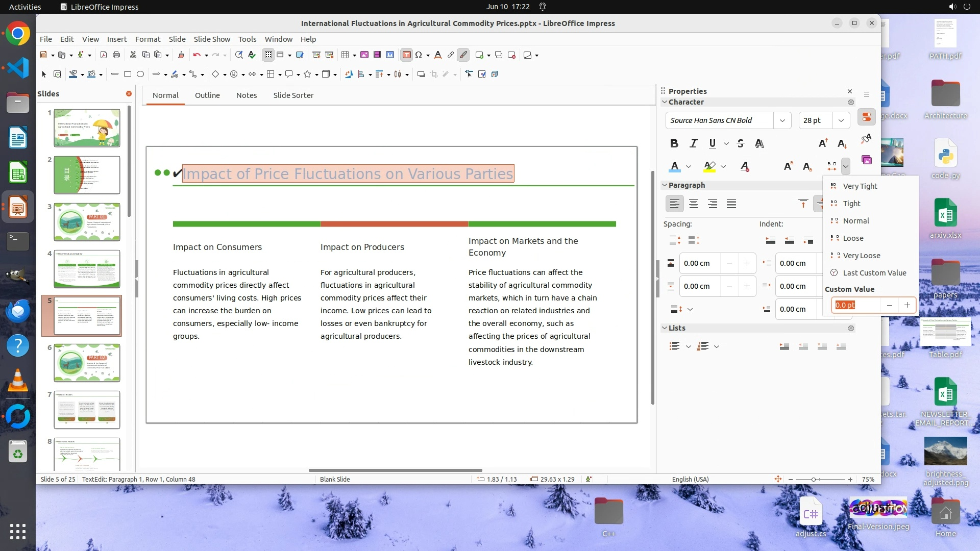Open the Slide Show menu

click(x=211, y=39)
